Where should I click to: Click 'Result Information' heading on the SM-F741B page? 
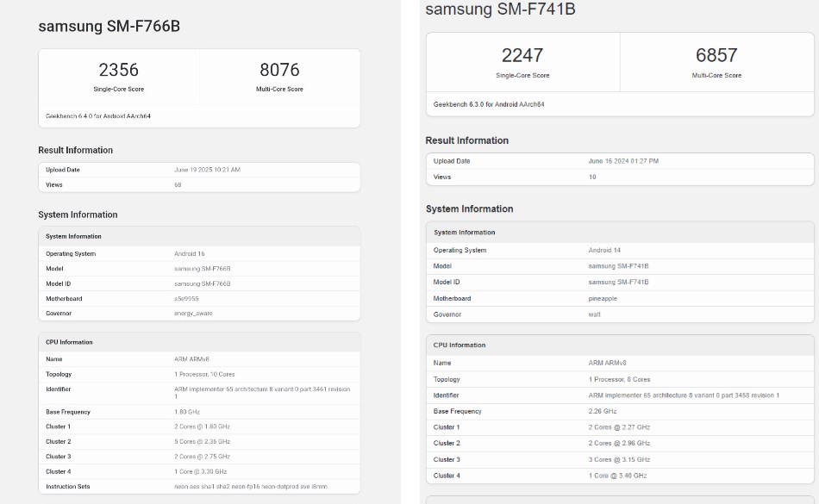(x=467, y=140)
